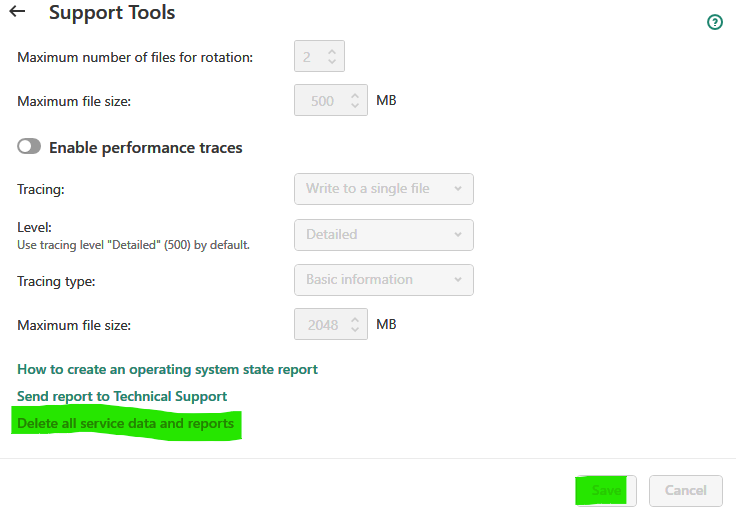Click the back arrow beside Support Tools

point(17,13)
